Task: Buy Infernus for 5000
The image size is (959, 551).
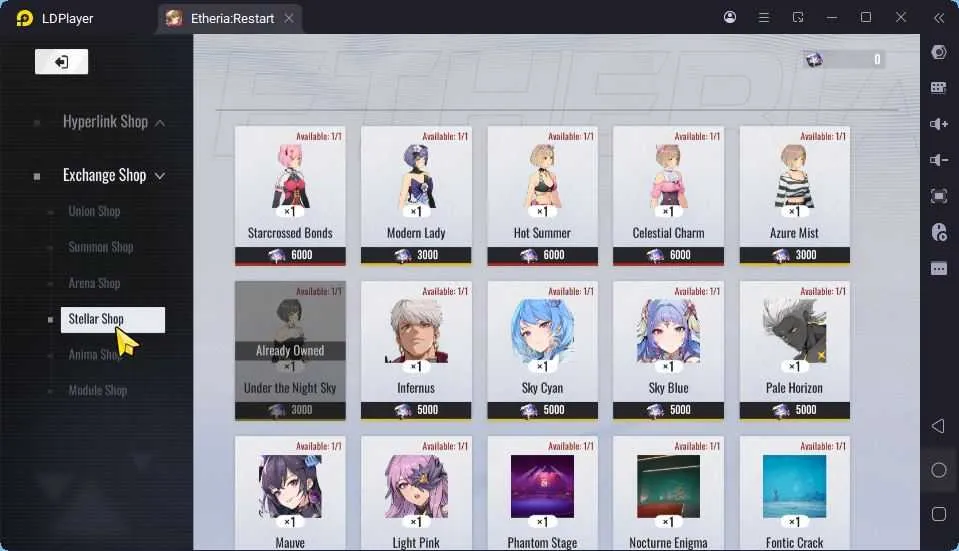Action: (416, 410)
